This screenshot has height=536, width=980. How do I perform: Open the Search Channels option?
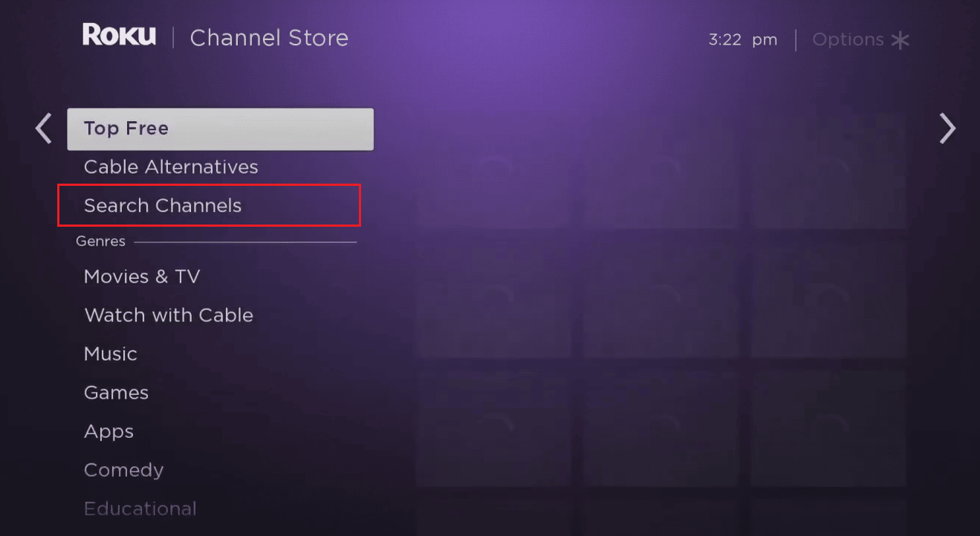163,205
